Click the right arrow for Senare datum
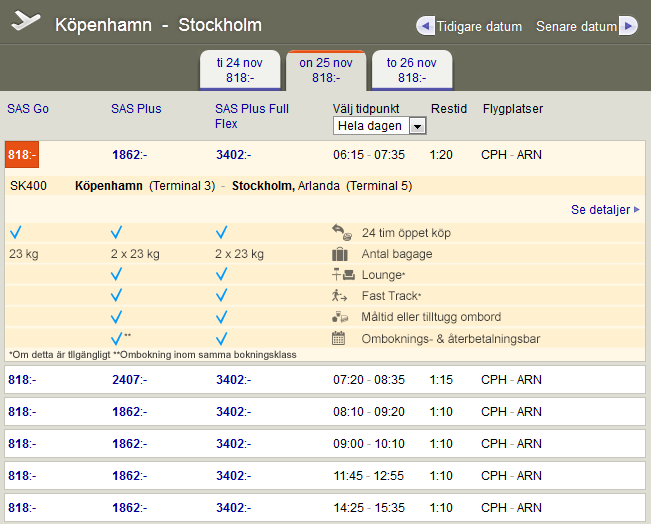Screen dimensions: 651x524 click(627, 26)
